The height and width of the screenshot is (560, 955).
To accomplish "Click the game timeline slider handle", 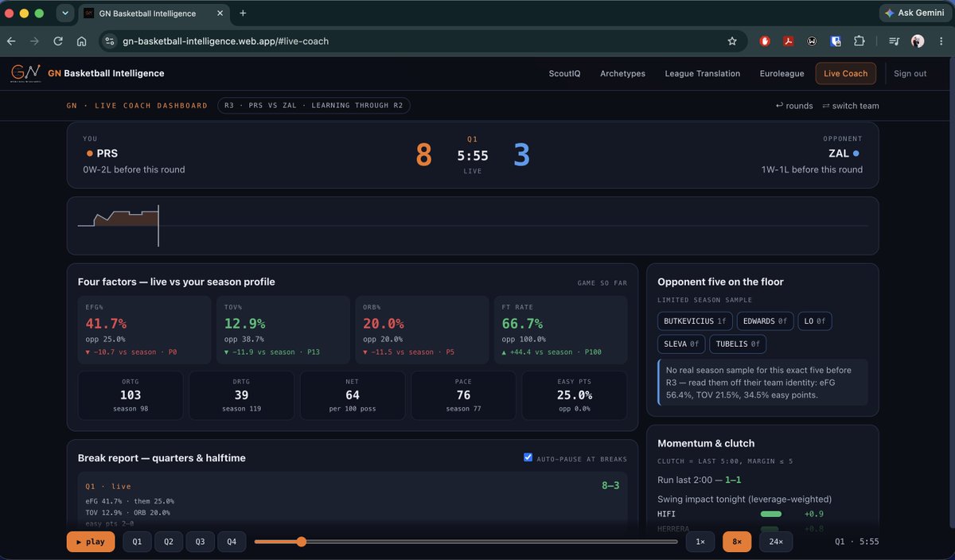I will pyautogui.click(x=301, y=542).
